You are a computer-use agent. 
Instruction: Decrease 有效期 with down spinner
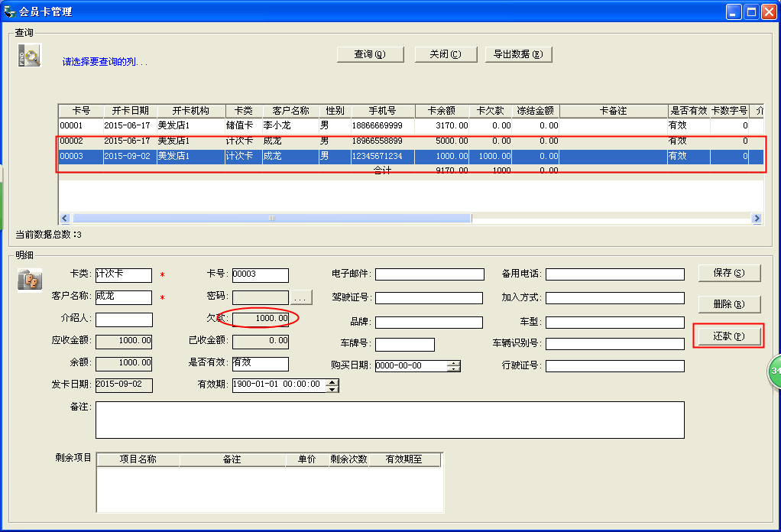(332, 388)
